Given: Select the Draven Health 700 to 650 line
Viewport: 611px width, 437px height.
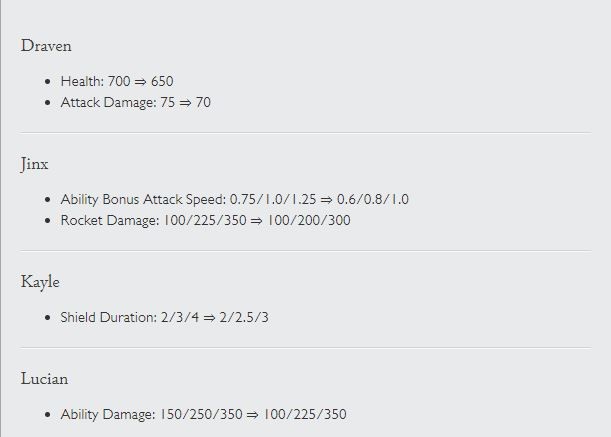Looking at the screenshot, I should [x=117, y=81].
